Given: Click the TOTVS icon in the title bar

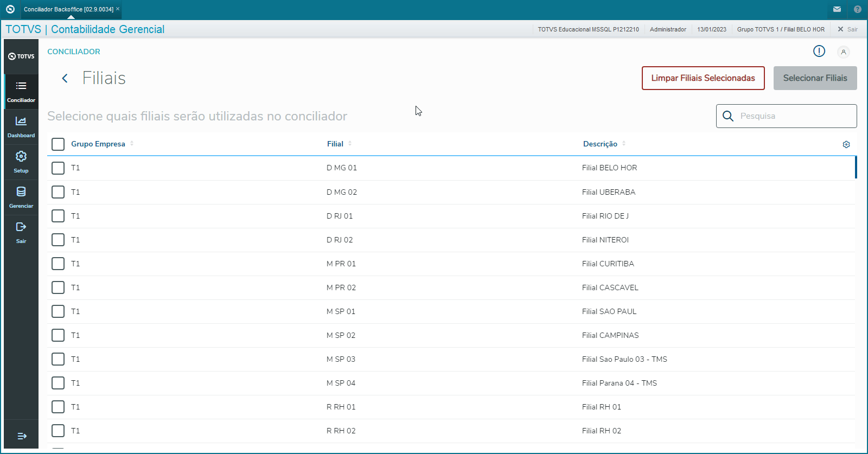Looking at the screenshot, I should point(10,9).
